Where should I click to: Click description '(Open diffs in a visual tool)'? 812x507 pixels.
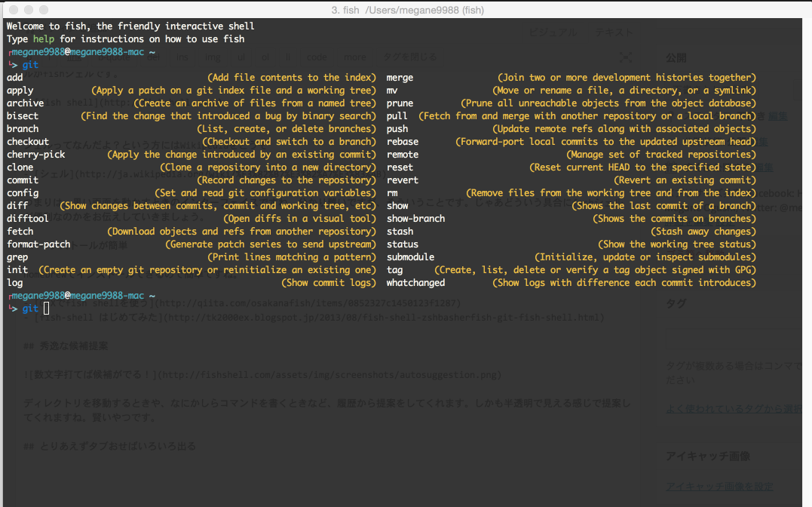(300, 219)
